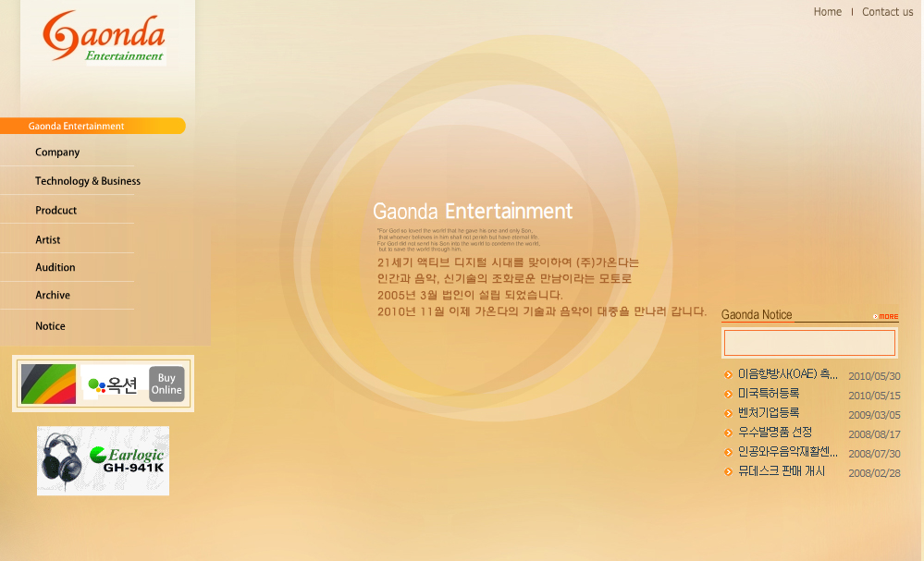The image size is (924, 561).
Task: Click the arrow bullet beside 미국특허등록
Action: point(728,394)
